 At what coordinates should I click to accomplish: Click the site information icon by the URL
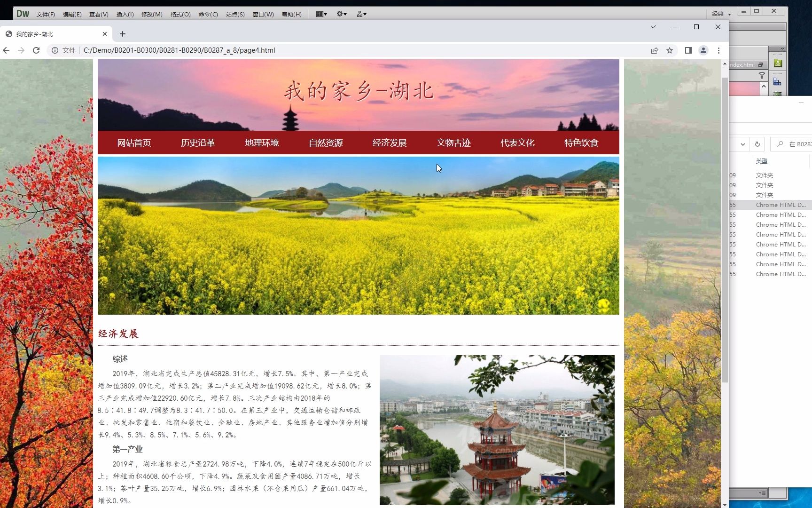(55, 50)
